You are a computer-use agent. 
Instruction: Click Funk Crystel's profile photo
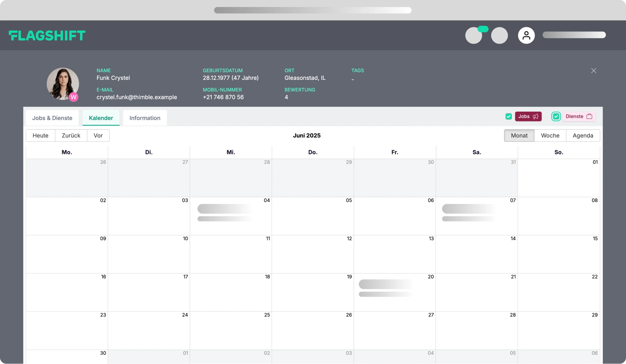63,84
